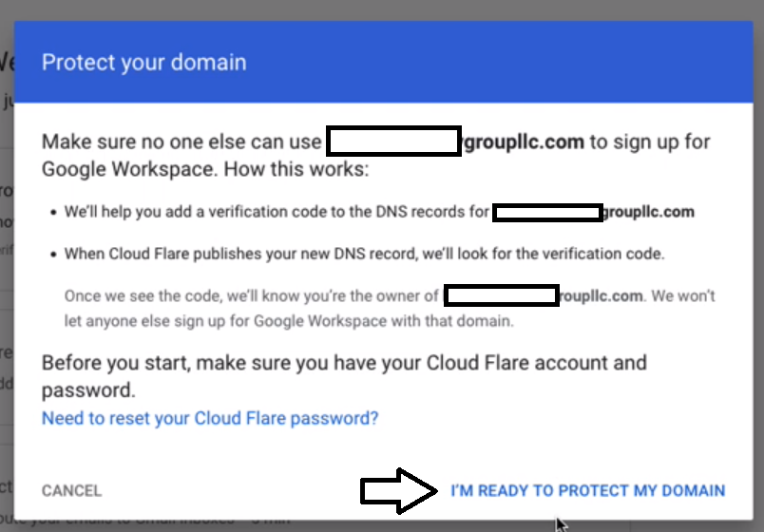
Task: Click the Protect your domain title text
Action: pyautogui.click(x=144, y=63)
